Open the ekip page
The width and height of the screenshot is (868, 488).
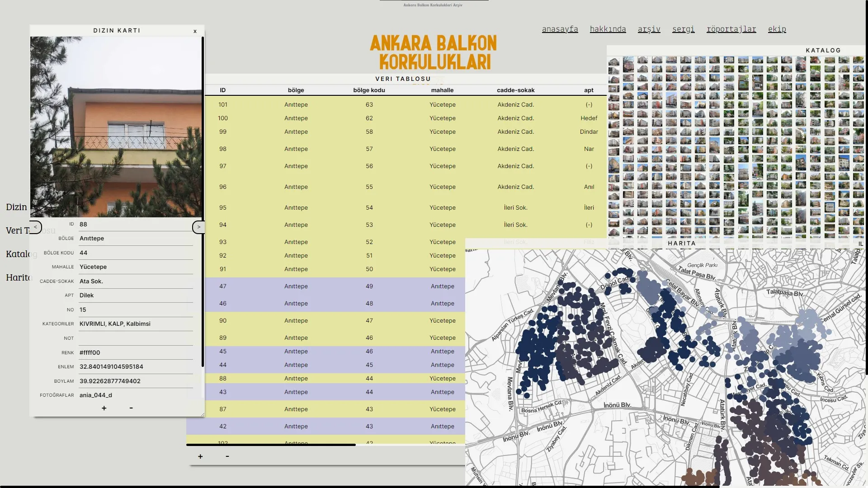point(777,29)
